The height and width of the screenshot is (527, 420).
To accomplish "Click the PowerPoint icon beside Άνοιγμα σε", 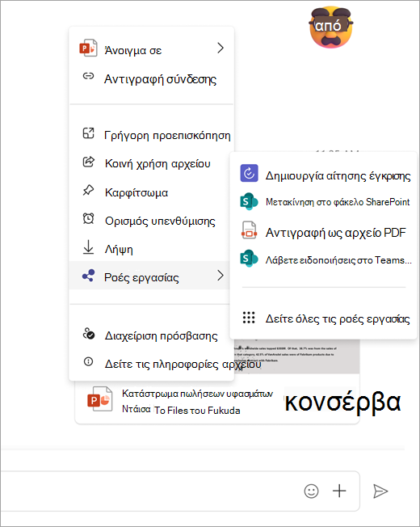I will (88, 48).
